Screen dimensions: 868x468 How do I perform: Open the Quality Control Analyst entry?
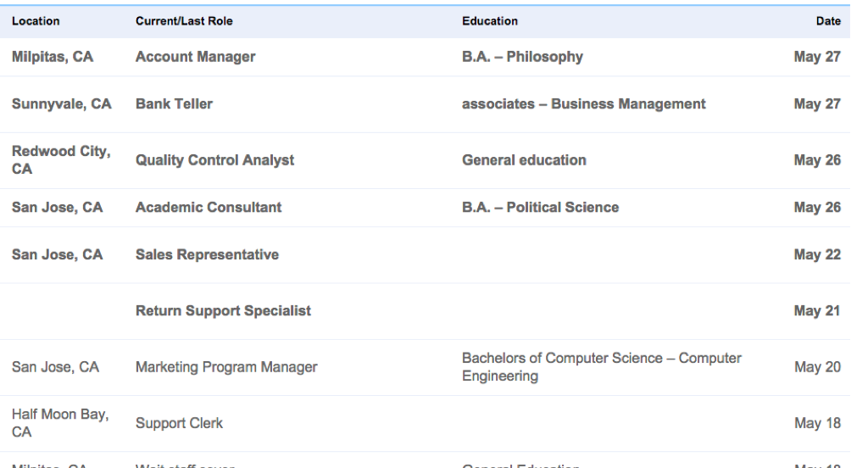[214, 160]
